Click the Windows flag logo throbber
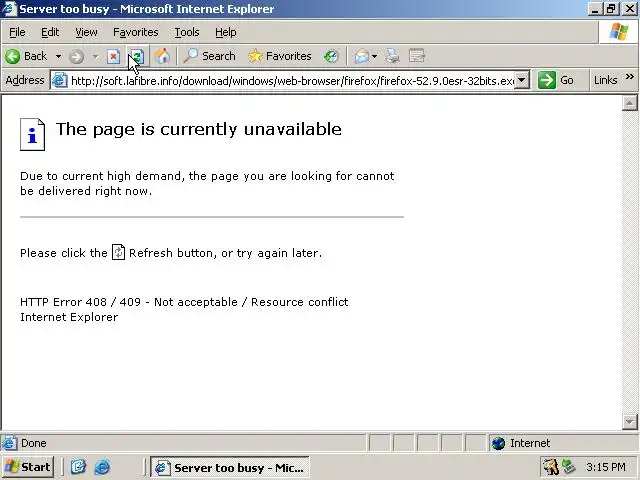This screenshot has width=640, height=480. pos(618,32)
